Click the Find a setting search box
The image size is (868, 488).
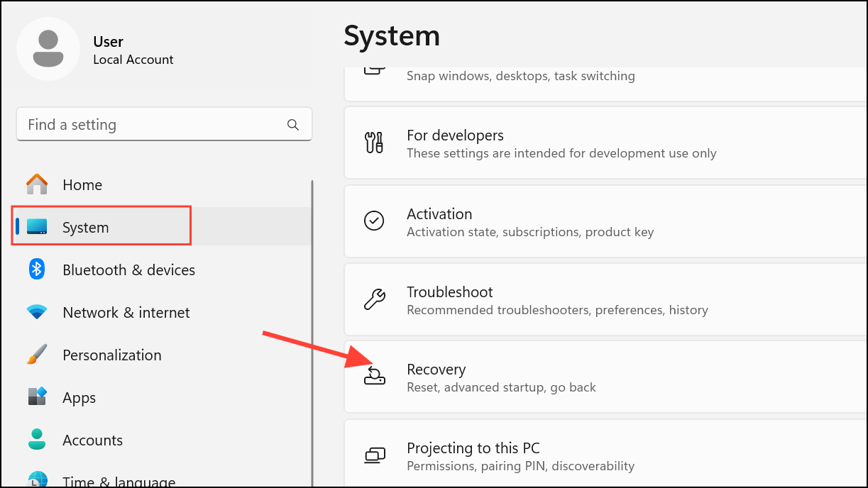point(142,124)
